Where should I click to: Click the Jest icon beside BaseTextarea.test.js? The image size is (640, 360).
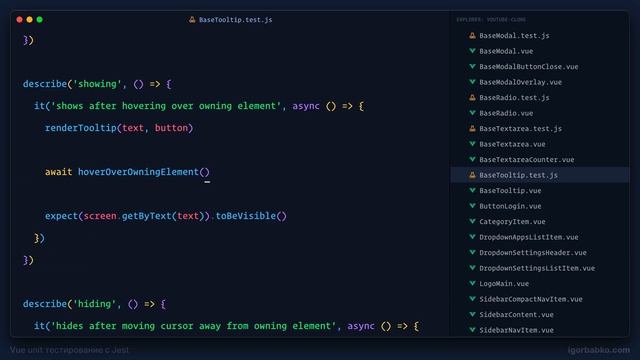[x=472, y=129]
